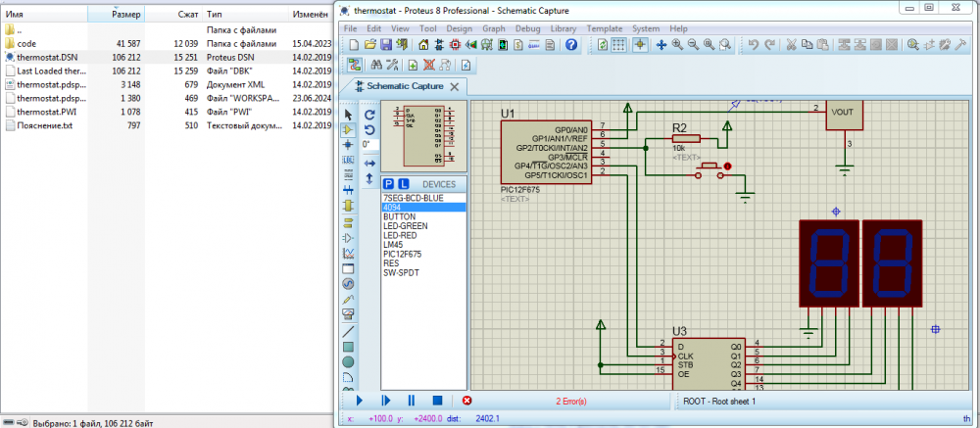Open the code folder in file list

(27, 44)
